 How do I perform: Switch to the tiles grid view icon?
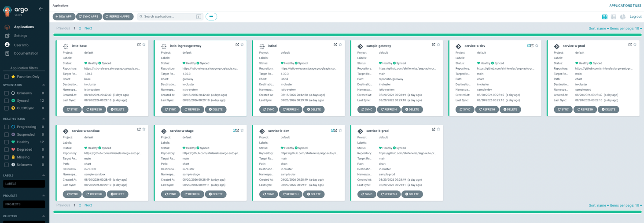(x=604, y=17)
